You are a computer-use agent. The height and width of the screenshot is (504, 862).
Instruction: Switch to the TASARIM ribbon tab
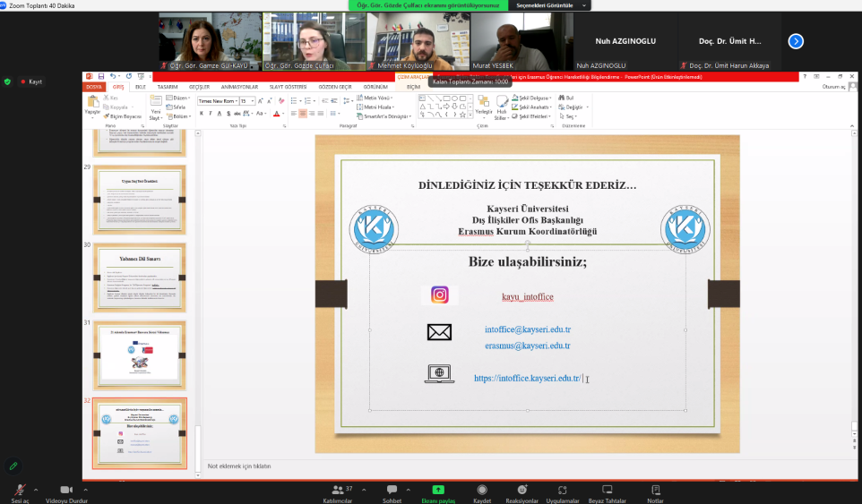pos(168,87)
